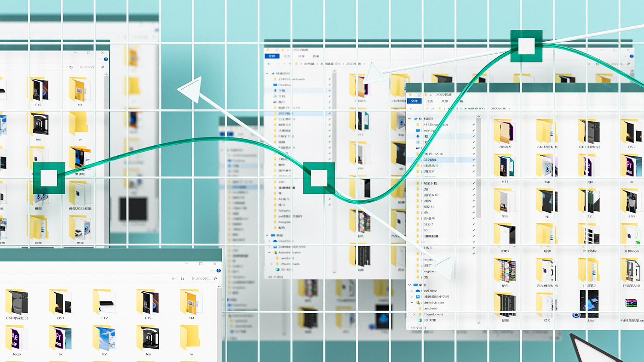
Task: Open the vr folder in the bottom-left window
Action: 191,341
